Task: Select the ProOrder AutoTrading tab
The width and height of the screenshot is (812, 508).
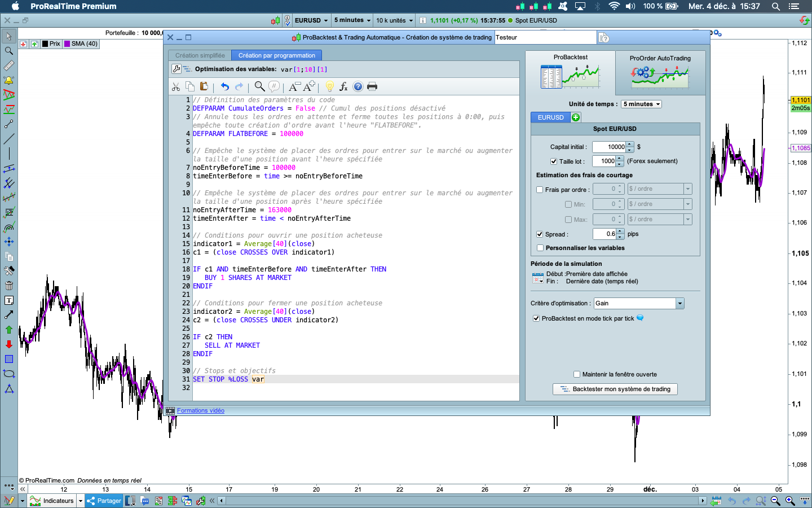Action: coord(660,72)
